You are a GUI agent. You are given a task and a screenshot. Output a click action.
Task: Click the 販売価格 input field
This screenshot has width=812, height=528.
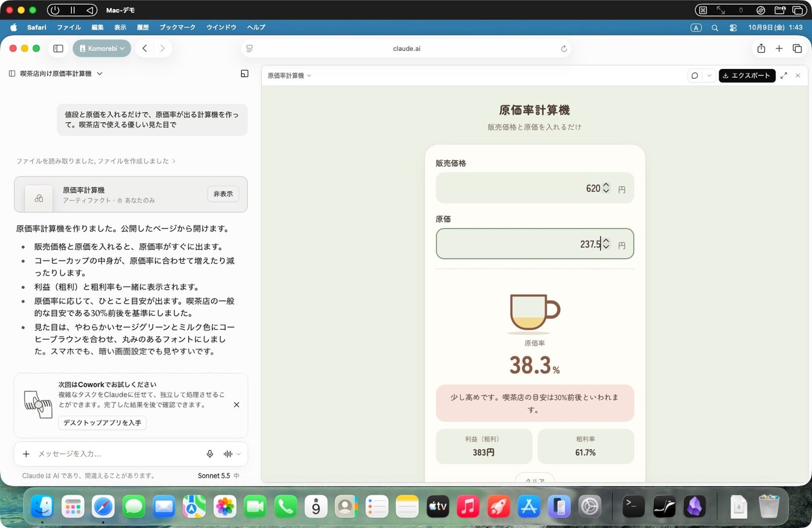click(535, 188)
